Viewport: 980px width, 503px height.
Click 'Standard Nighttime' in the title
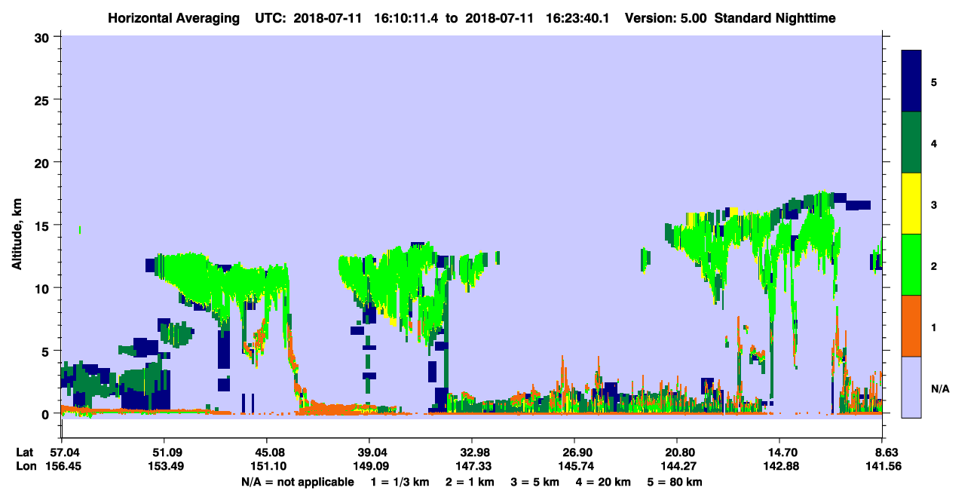click(774, 17)
